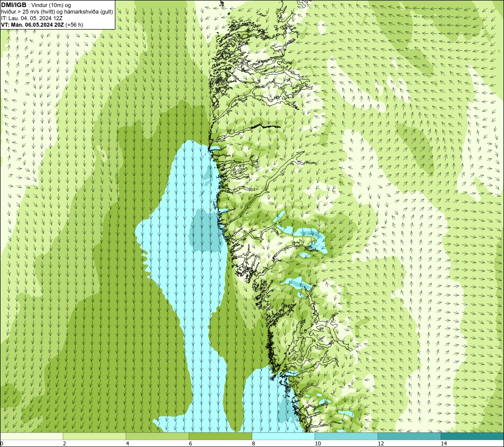Click the legend label '2'

(x=65, y=443)
